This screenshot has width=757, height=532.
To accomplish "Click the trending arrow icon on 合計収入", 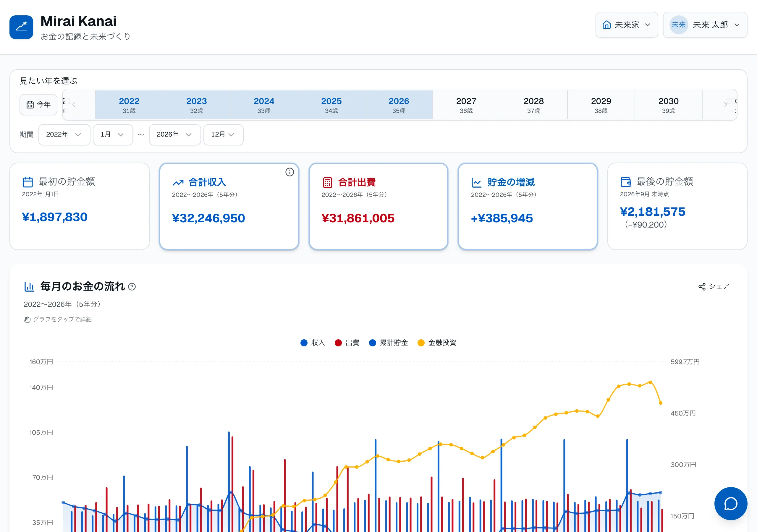I will [178, 182].
